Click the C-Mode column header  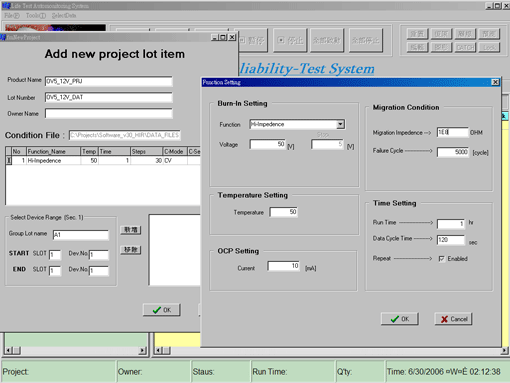coord(175,151)
